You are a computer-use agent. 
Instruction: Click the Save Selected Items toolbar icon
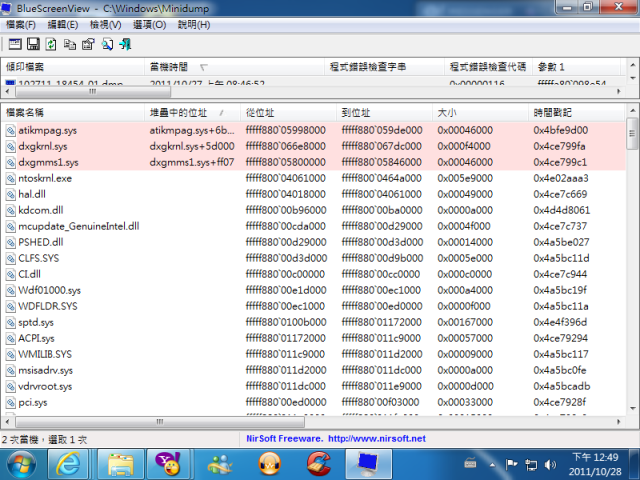click(x=33, y=44)
